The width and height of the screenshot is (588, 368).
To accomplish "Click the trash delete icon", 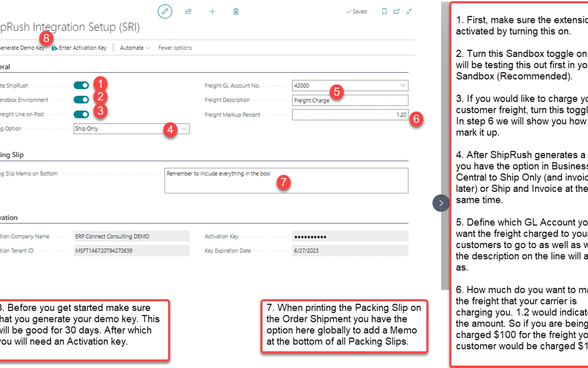I will [x=236, y=11].
